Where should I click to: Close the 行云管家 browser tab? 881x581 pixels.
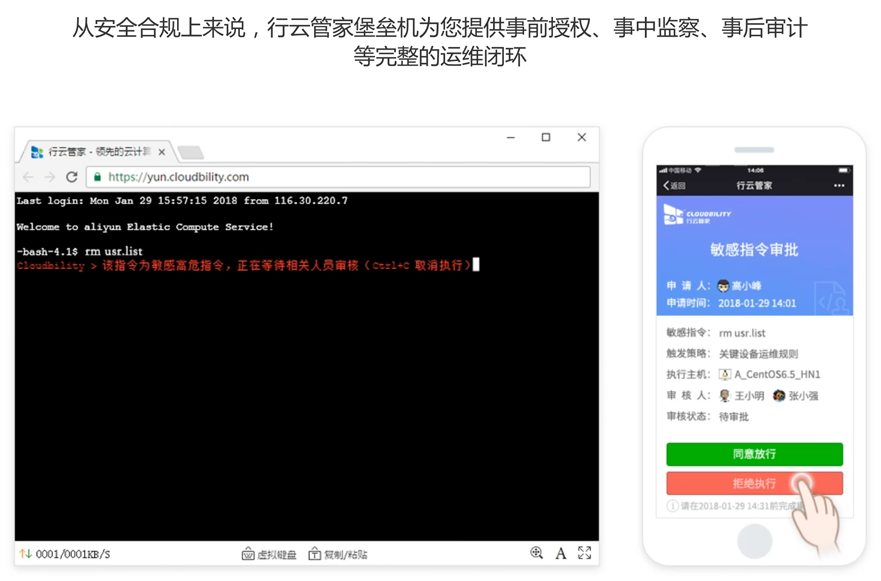pos(161,152)
